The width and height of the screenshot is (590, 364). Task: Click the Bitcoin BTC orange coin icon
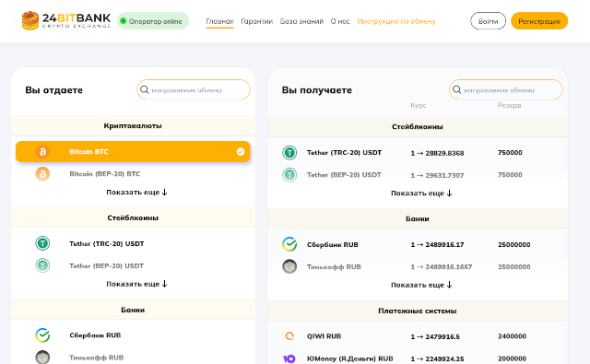(42, 151)
